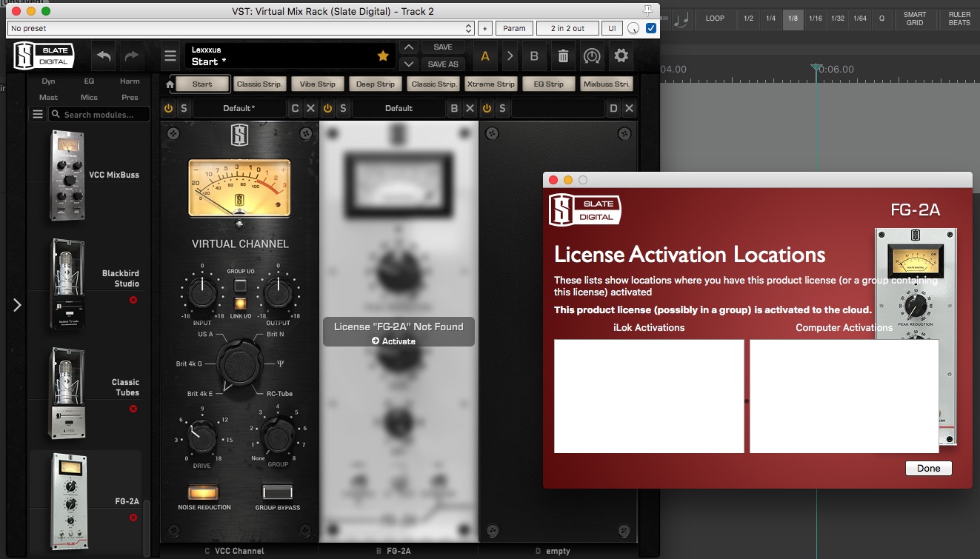Solo the slot B module

[x=343, y=109]
